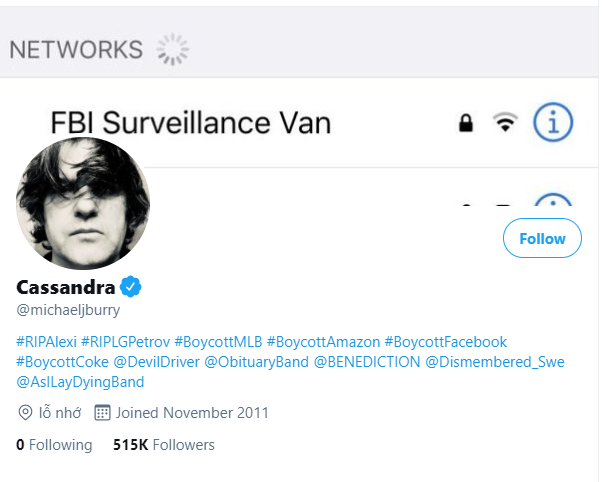Open info for FBI Surveillance Van network

553,122
